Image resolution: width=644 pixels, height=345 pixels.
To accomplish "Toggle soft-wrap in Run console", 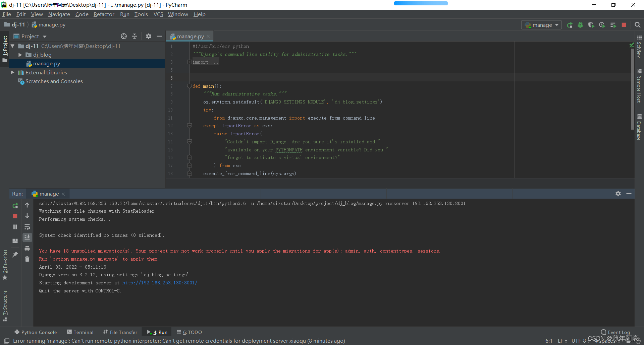I will (x=27, y=227).
